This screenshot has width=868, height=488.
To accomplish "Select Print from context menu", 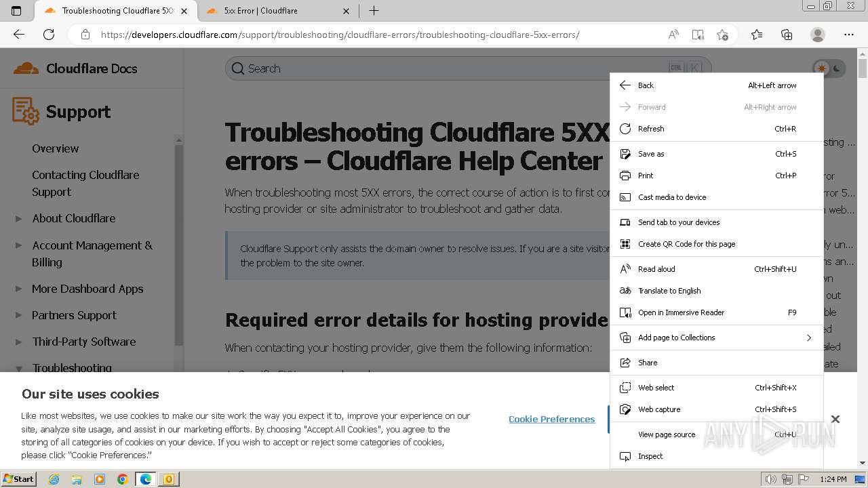I will tap(717, 176).
